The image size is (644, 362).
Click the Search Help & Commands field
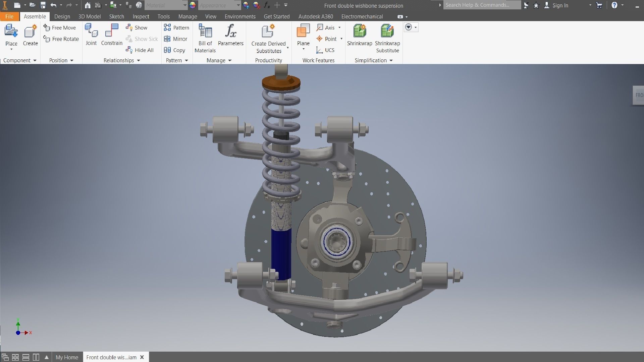481,5
